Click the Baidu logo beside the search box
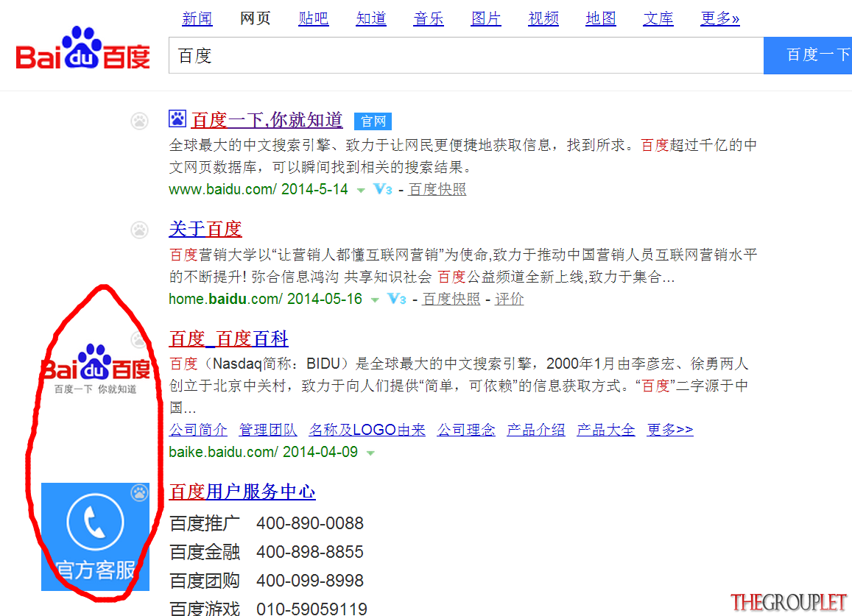 coord(83,49)
